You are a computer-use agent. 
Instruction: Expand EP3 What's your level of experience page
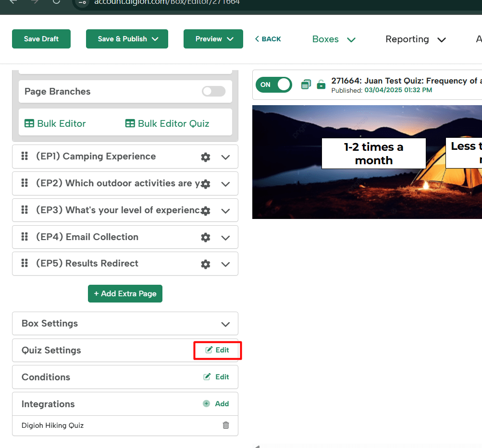(x=225, y=211)
